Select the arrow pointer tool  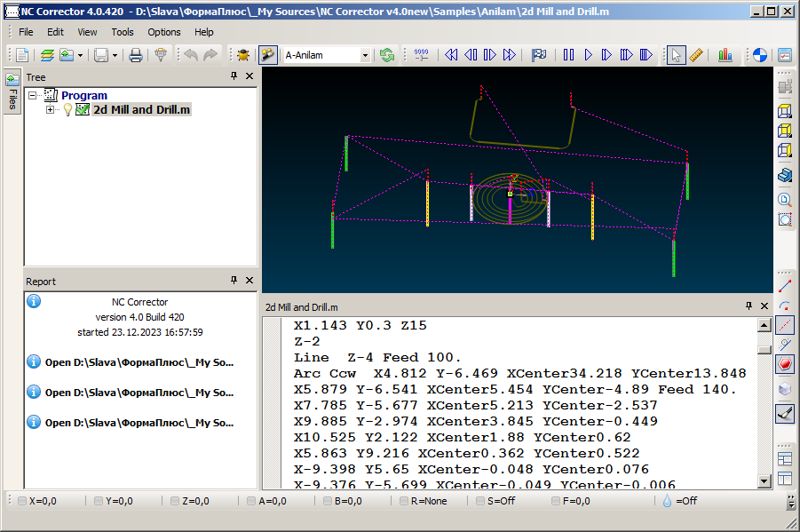coord(676,55)
